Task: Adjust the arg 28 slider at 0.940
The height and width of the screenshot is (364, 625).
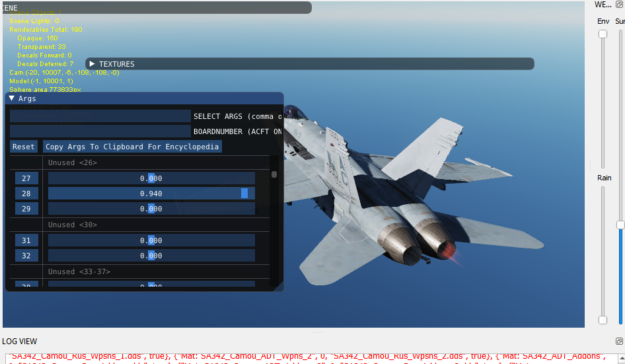Action: pyautogui.click(x=151, y=194)
